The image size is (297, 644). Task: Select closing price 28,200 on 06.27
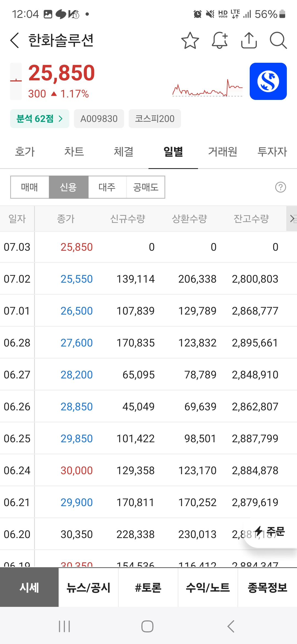point(77,375)
